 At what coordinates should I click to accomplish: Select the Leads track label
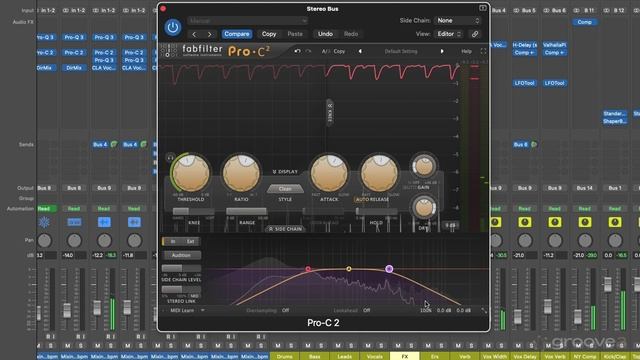344,357
